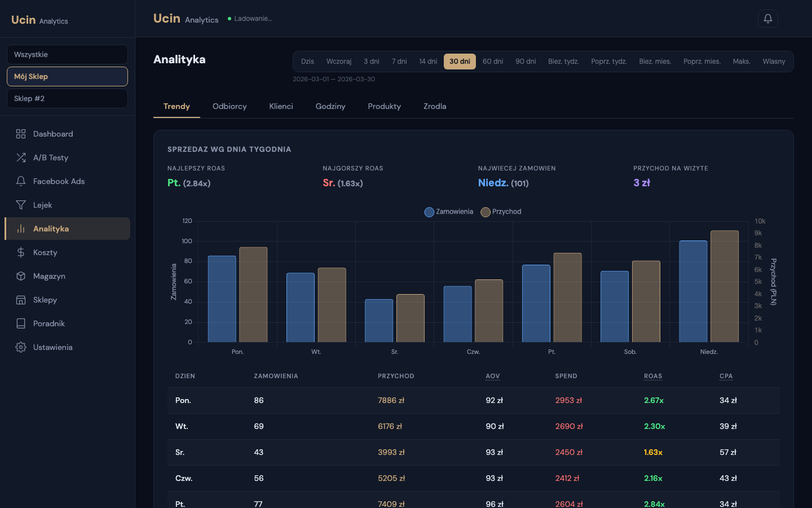Viewport: 812px width, 508px height.
Task: Click the Spend column header
Action: coord(566,376)
